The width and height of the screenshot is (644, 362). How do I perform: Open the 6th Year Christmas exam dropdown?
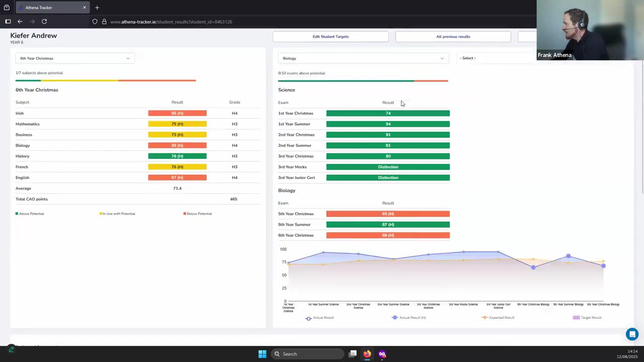75,58
